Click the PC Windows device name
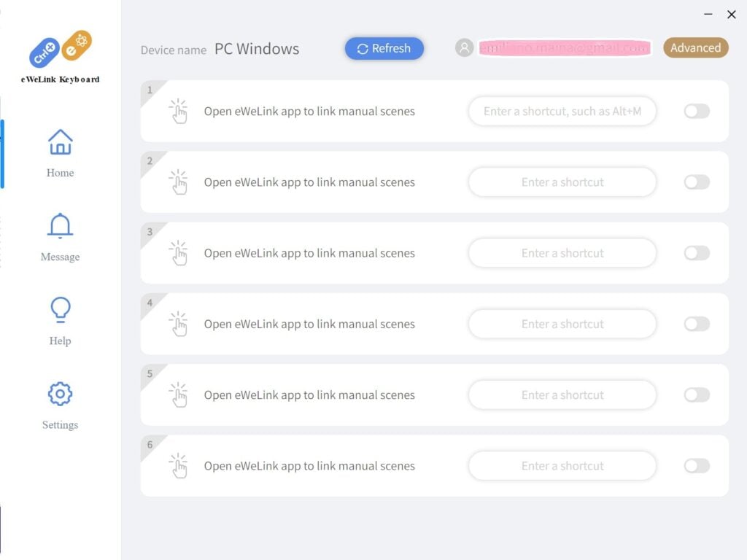Image resolution: width=747 pixels, height=560 pixels. 257,49
